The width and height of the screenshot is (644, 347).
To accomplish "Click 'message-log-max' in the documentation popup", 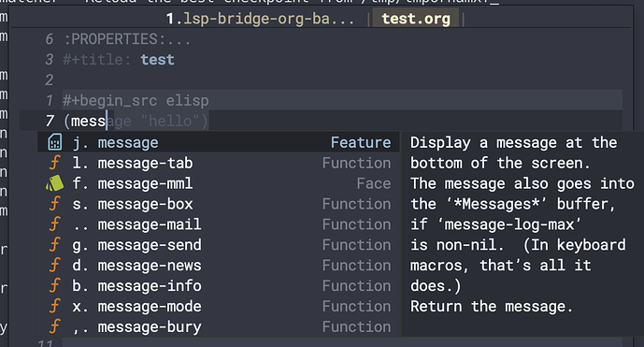I will [508, 224].
